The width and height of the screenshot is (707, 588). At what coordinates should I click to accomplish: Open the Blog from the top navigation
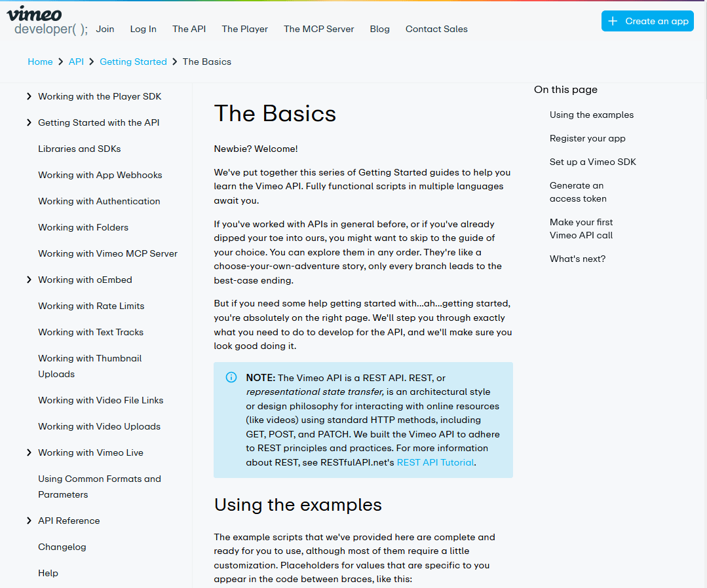click(379, 29)
